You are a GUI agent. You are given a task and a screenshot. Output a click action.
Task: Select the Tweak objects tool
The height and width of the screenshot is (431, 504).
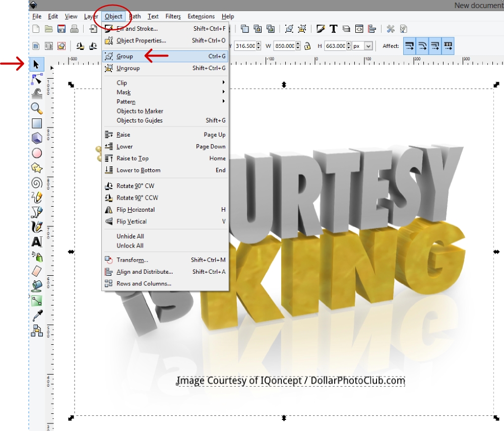coord(37,94)
